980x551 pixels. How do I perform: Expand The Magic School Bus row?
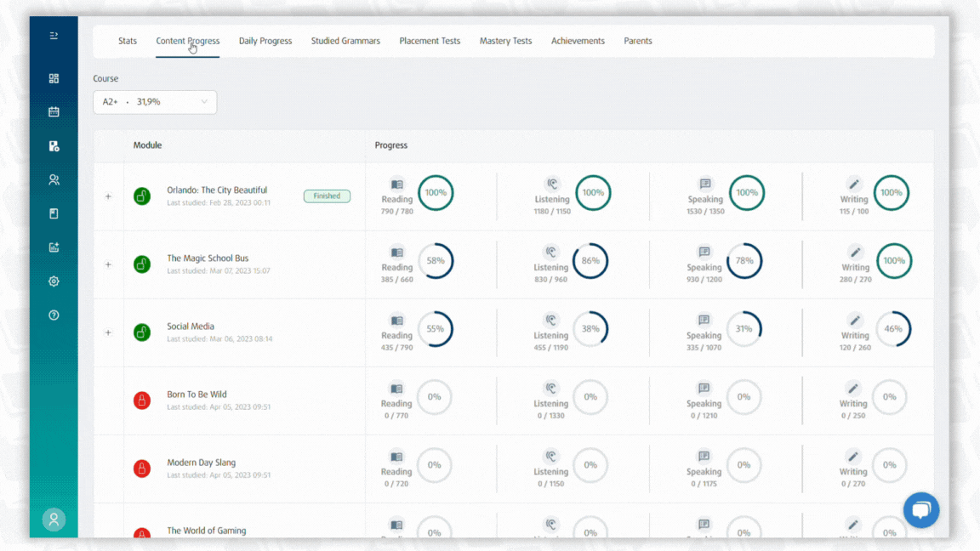(108, 264)
